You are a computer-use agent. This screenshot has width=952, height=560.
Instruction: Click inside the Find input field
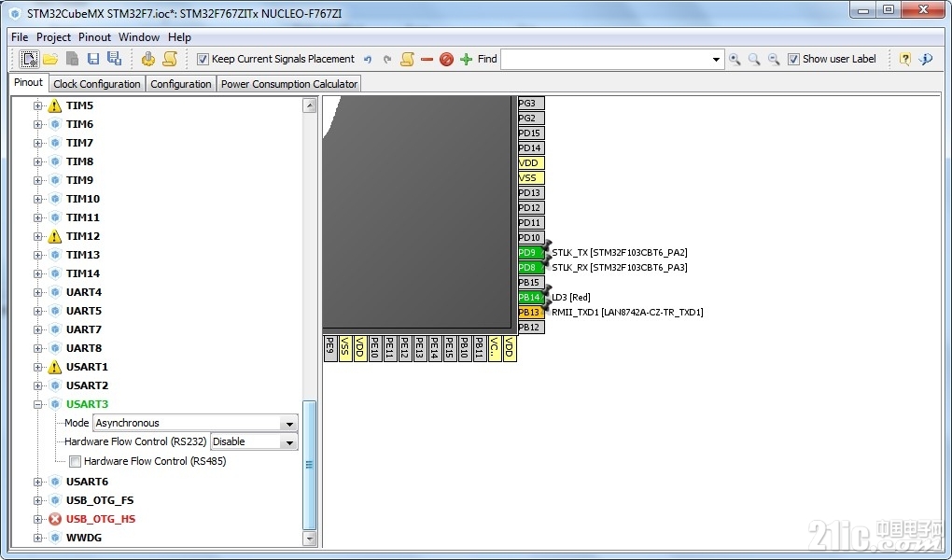[x=605, y=60]
